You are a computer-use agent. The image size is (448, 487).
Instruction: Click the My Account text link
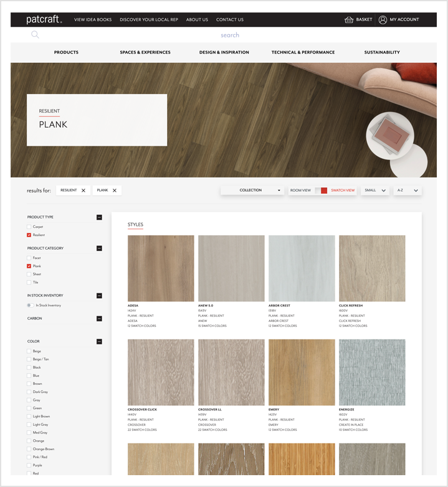coord(404,19)
